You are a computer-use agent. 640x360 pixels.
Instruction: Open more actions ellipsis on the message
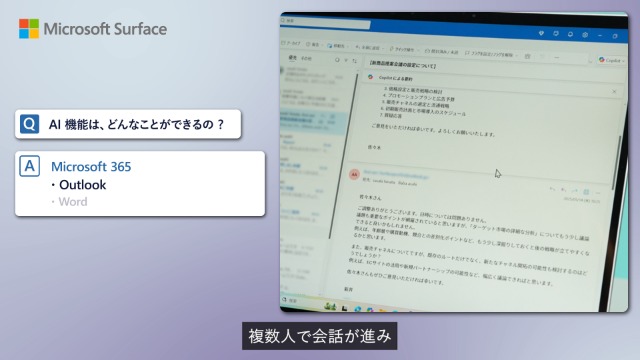pos(598,193)
